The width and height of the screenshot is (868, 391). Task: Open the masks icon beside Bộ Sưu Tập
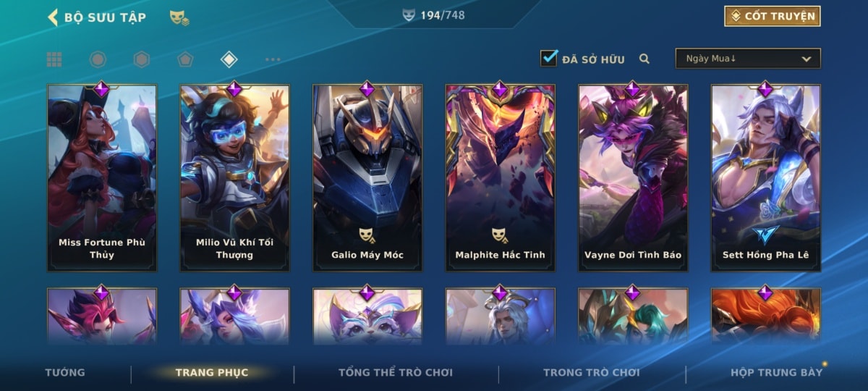coord(179,17)
